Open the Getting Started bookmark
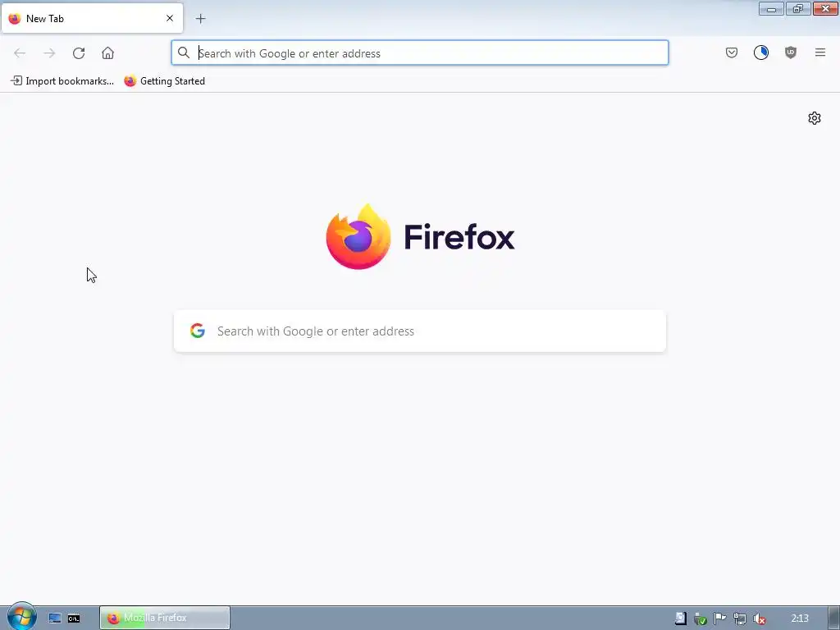The height and width of the screenshot is (630, 840). pyautogui.click(x=164, y=81)
